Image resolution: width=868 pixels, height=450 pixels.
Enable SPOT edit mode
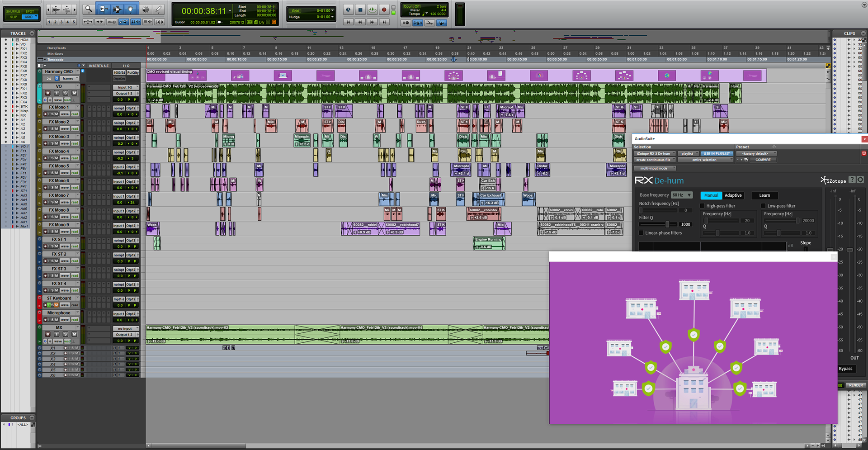[x=30, y=11]
